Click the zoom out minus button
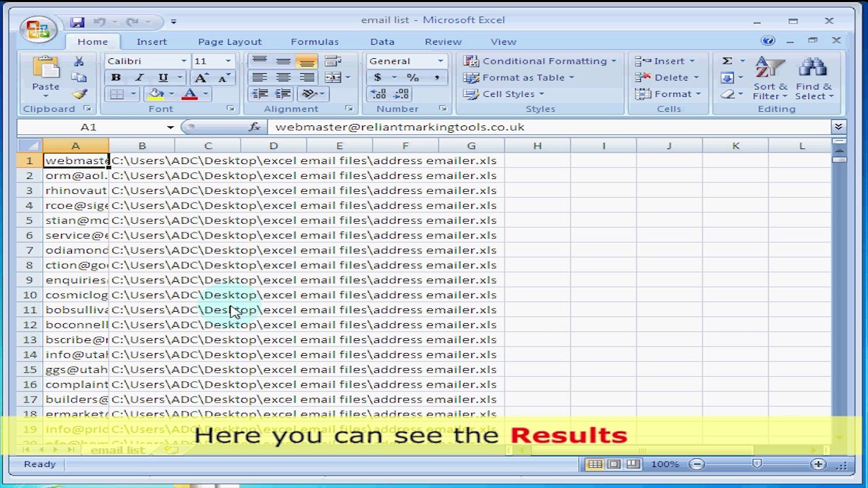Viewport: 868px width, 488px height. 697,464
